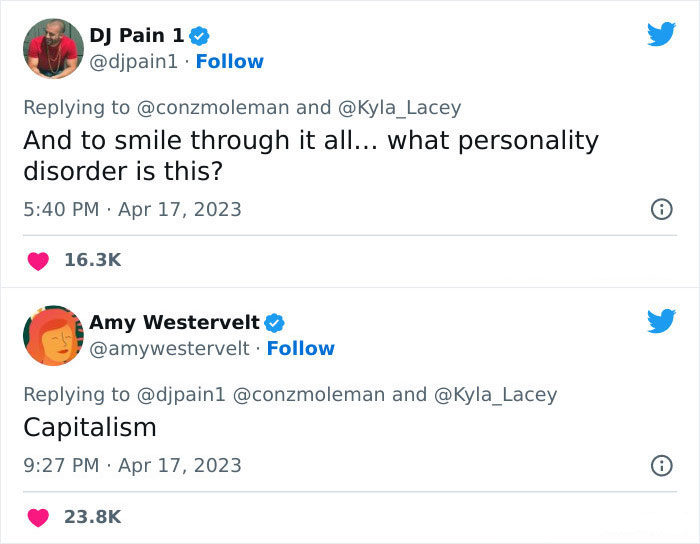Click Twitter bird icon on Amy Westervelt tweet

(x=661, y=321)
